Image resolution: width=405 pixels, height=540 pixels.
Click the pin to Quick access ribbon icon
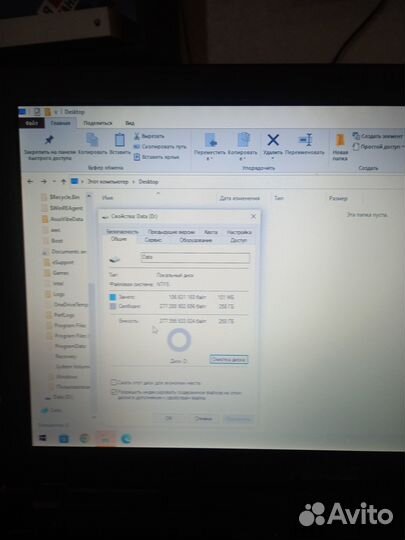pos(49,139)
